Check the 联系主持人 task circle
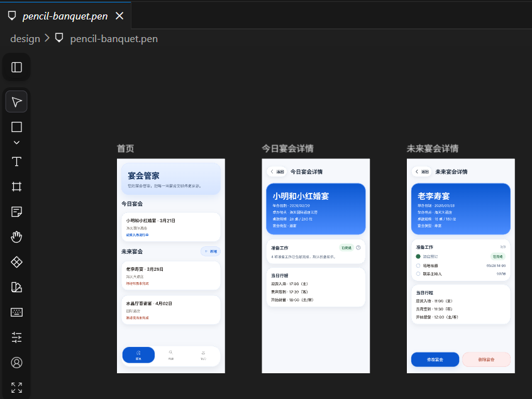Image resolution: width=532 pixels, height=399 pixels. click(418, 273)
